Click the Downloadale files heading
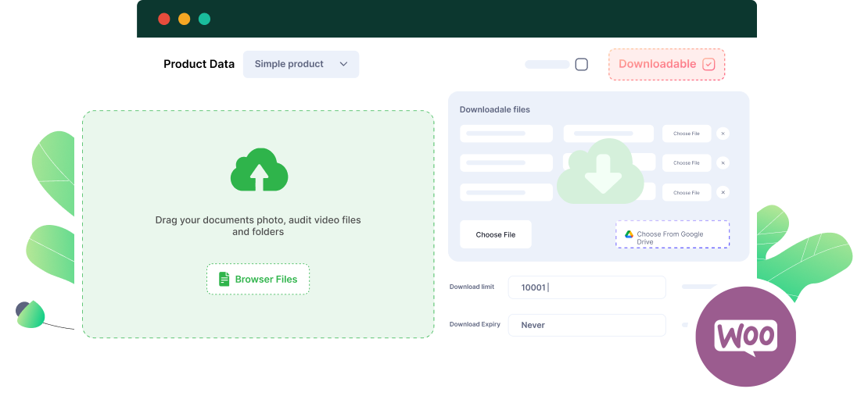Viewport: 868px width, 396px height. tap(494, 109)
